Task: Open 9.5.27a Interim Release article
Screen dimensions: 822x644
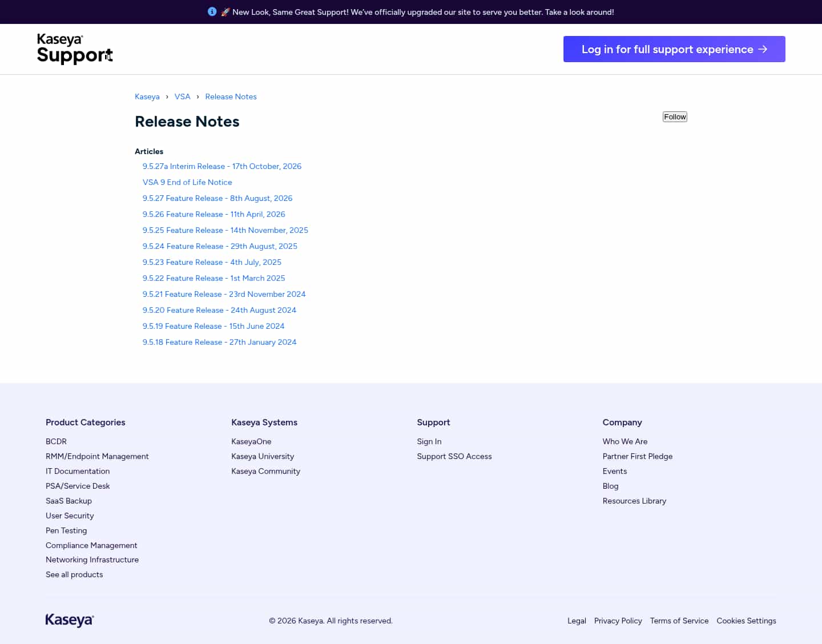Action: point(222,166)
